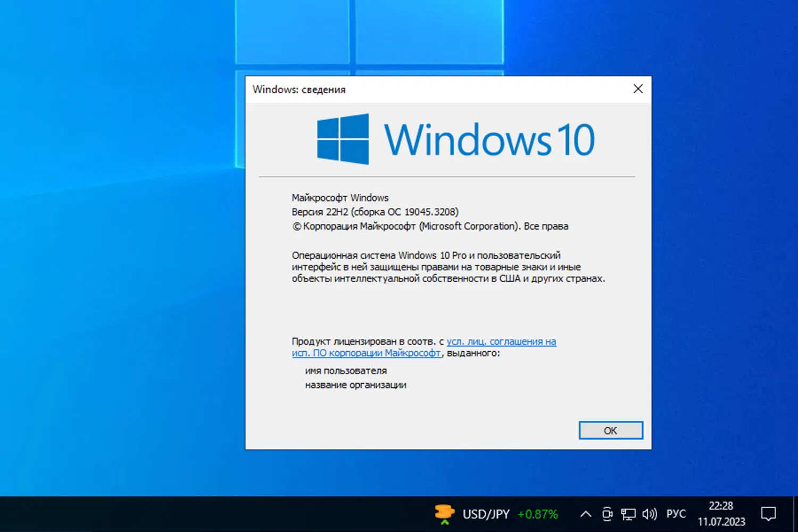Click the desktop wallpaper area
This screenshot has height=532, width=798.
(x=106, y=266)
